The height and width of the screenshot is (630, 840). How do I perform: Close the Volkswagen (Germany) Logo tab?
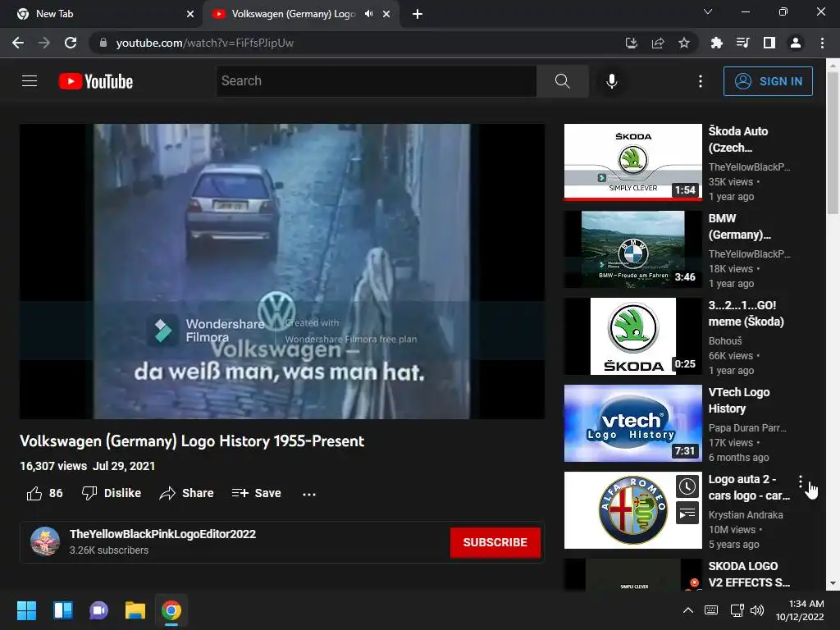(386, 14)
